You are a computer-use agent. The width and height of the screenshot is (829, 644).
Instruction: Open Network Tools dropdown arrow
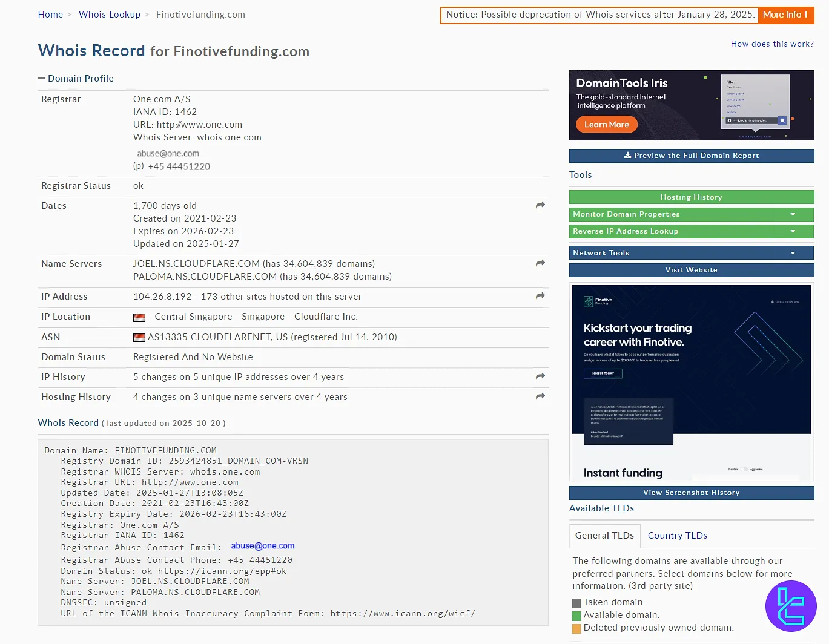click(x=793, y=253)
